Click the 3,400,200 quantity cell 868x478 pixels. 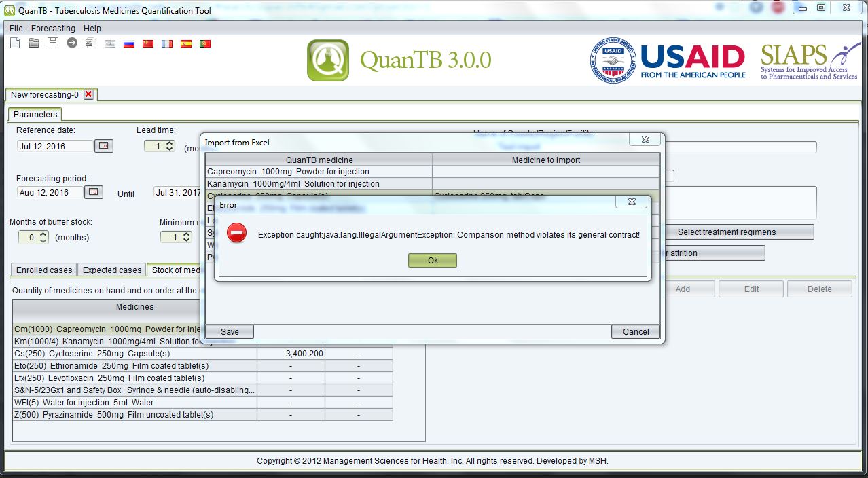pos(291,354)
